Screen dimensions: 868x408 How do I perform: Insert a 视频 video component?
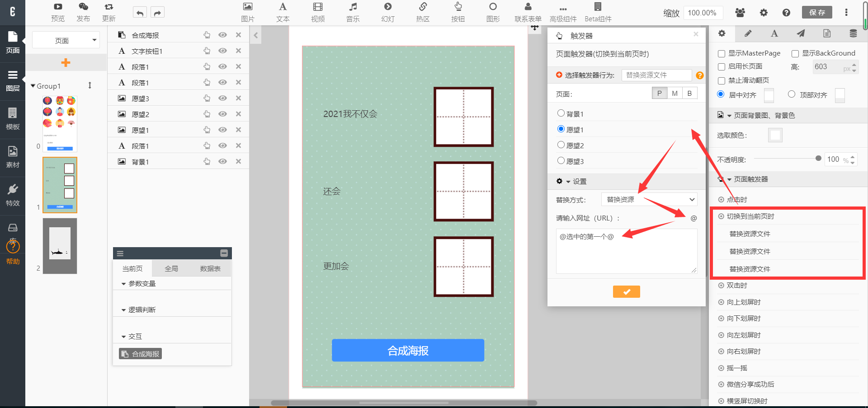click(x=318, y=12)
